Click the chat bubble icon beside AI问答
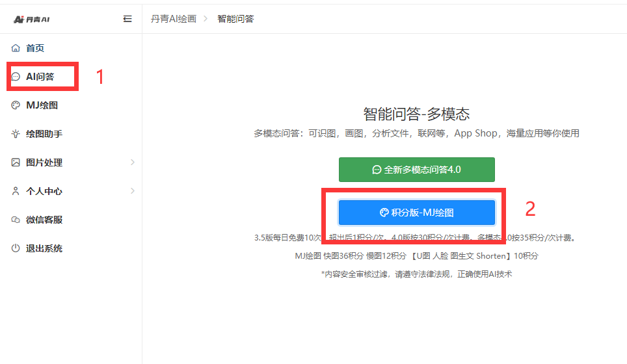Screen dimensions: 627x364 tap(16, 77)
